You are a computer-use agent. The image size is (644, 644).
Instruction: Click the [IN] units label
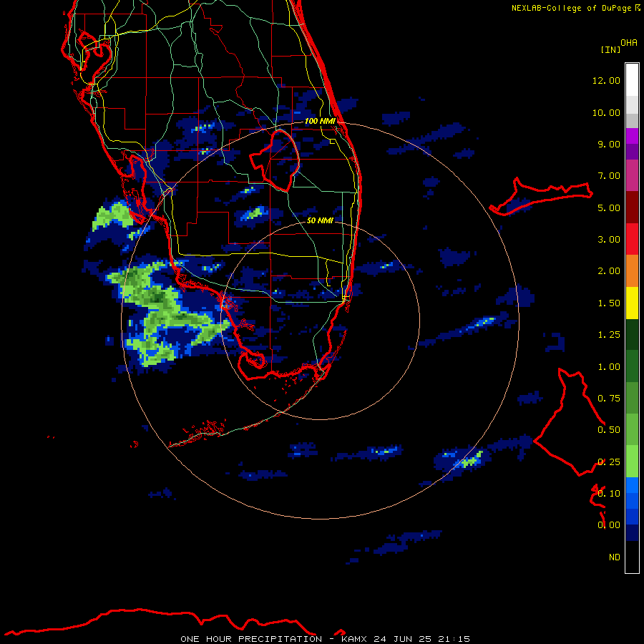pos(610,49)
